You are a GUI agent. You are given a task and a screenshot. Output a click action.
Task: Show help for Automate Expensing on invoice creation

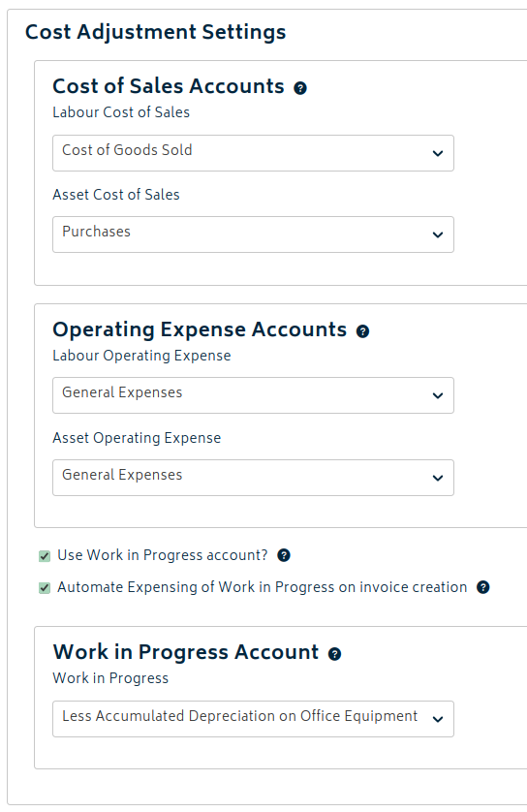[483, 587]
